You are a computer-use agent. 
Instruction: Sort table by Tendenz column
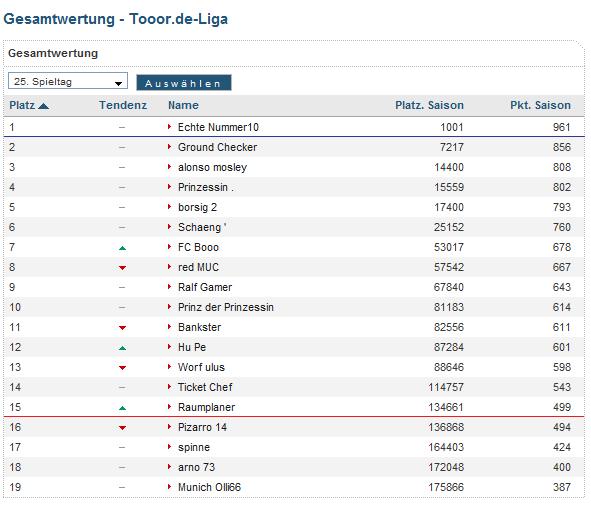click(123, 105)
